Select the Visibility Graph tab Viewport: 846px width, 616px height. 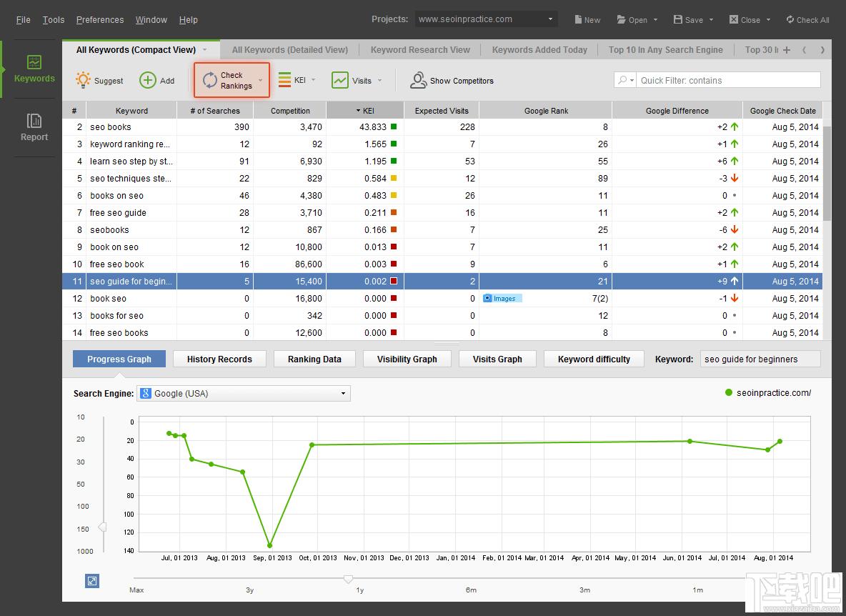tap(407, 359)
